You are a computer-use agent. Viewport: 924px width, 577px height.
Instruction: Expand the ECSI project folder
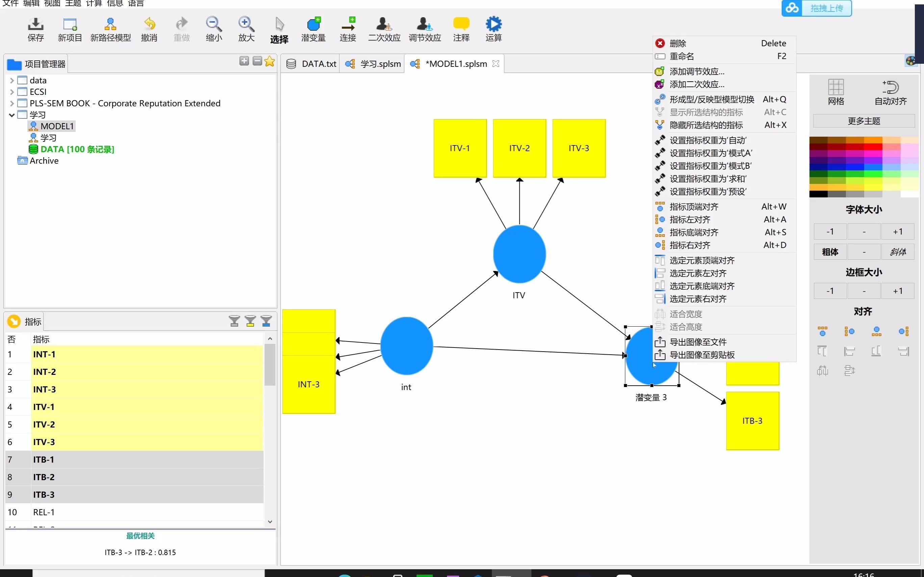[x=12, y=92]
